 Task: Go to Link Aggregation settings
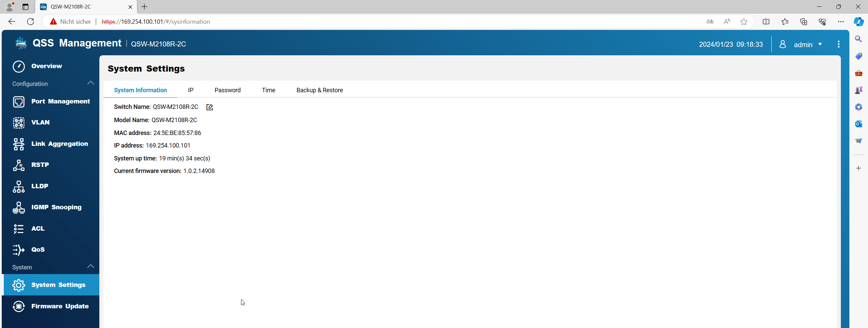coord(51,144)
